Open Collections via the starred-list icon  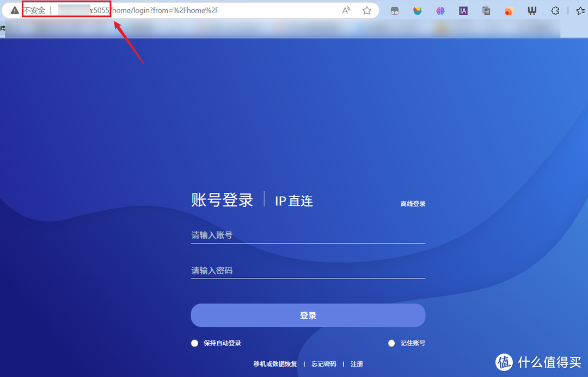tap(579, 10)
